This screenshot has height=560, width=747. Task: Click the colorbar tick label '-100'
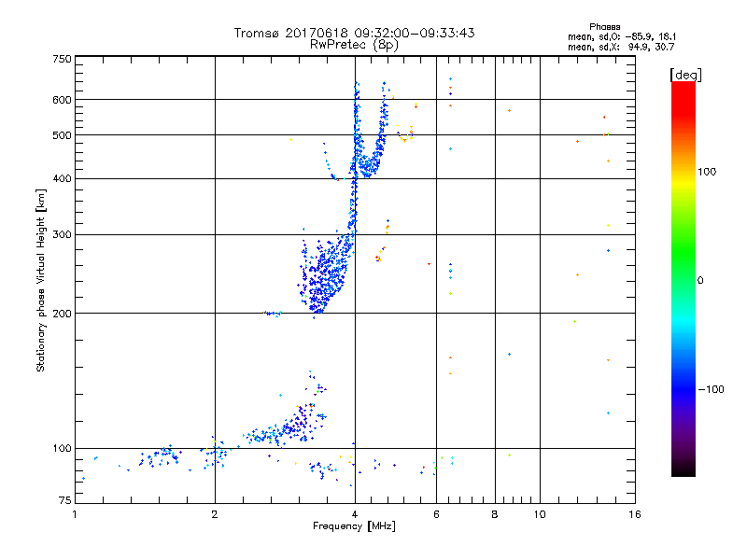click(711, 389)
